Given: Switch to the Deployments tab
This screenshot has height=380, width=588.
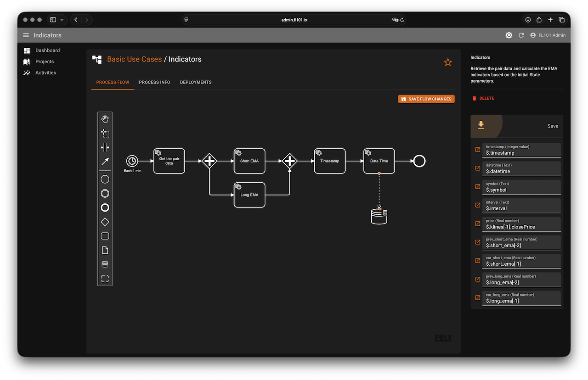Looking at the screenshot, I should pyautogui.click(x=196, y=82).
